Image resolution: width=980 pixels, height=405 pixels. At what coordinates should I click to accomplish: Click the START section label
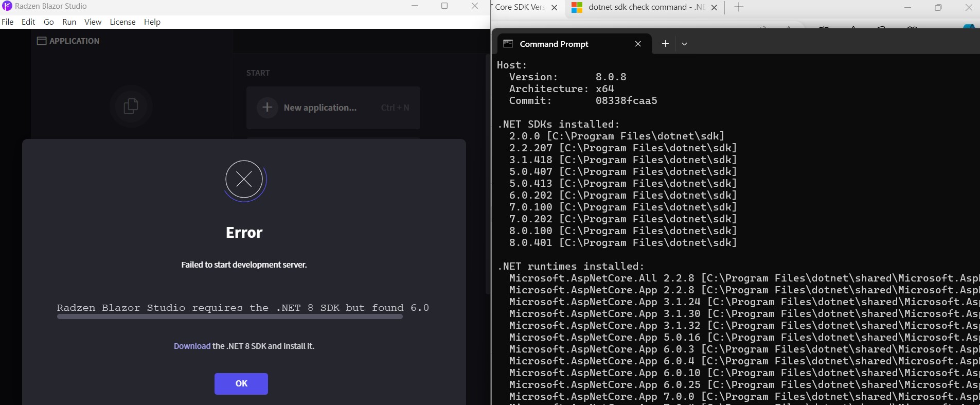[258, 73]
